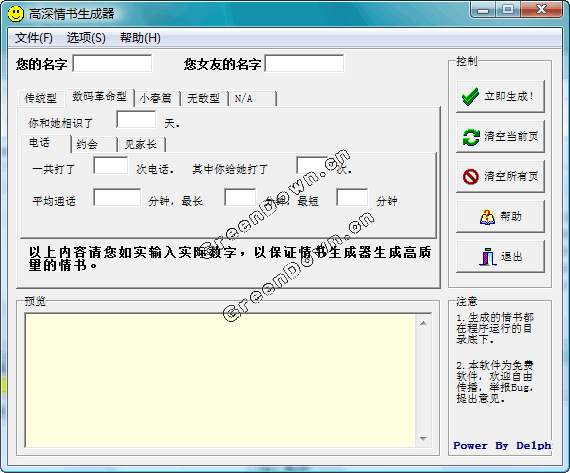570x473 pixels.
Task: Select the 小春笛 tab
Action: [156, 98]
